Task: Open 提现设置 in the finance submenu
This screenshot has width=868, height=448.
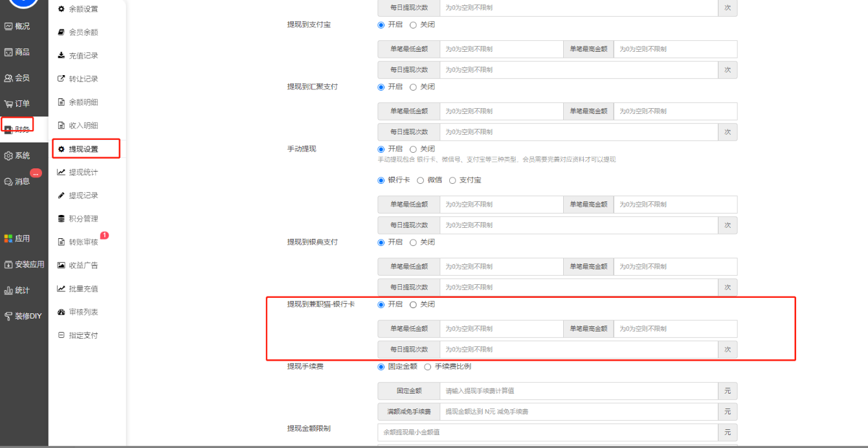Action: click(x=83, y=149)
